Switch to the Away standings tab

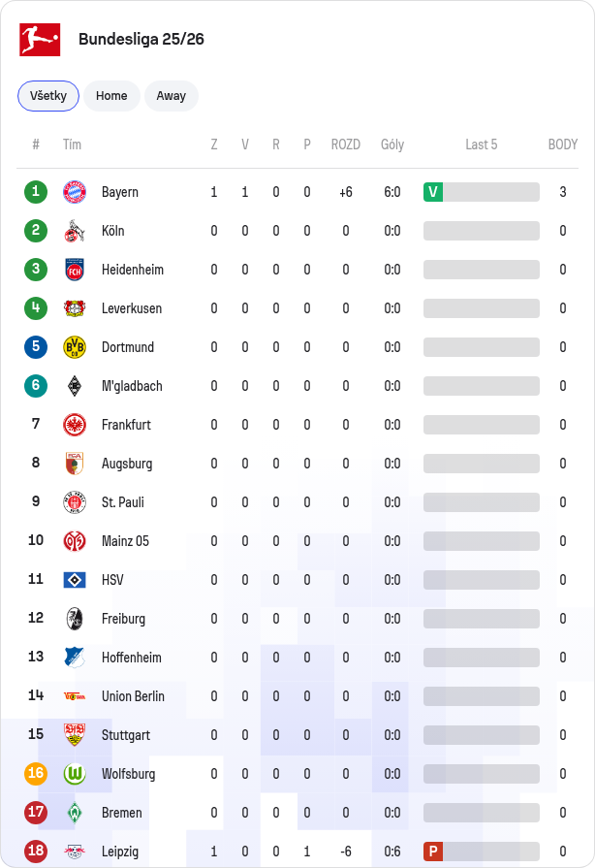(172, 96)
